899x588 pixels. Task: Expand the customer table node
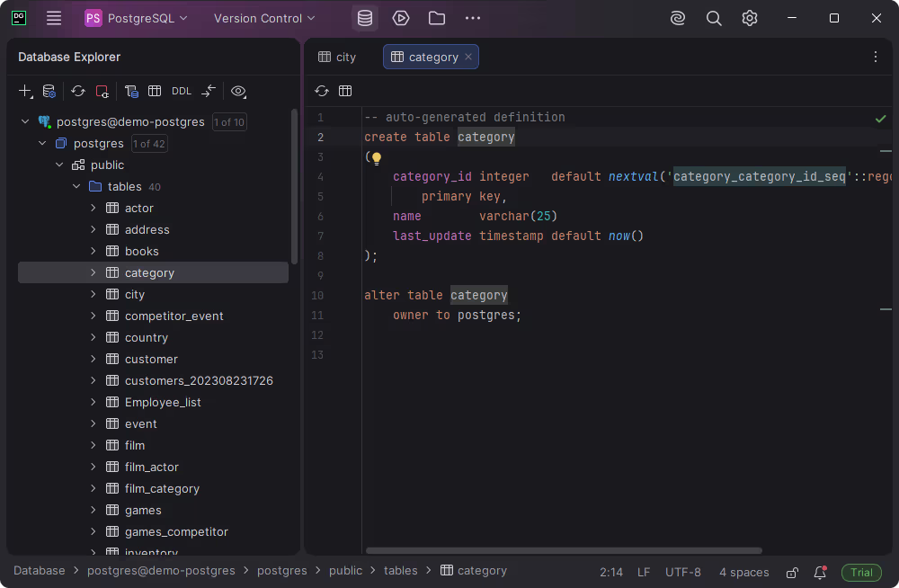point(93,359)
